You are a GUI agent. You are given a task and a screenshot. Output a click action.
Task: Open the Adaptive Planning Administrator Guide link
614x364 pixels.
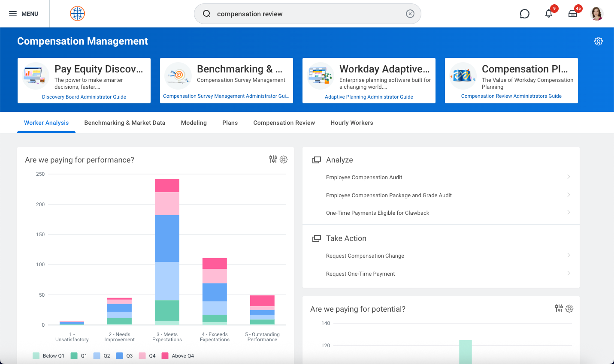pyautogui.click(x=369, y=96)
